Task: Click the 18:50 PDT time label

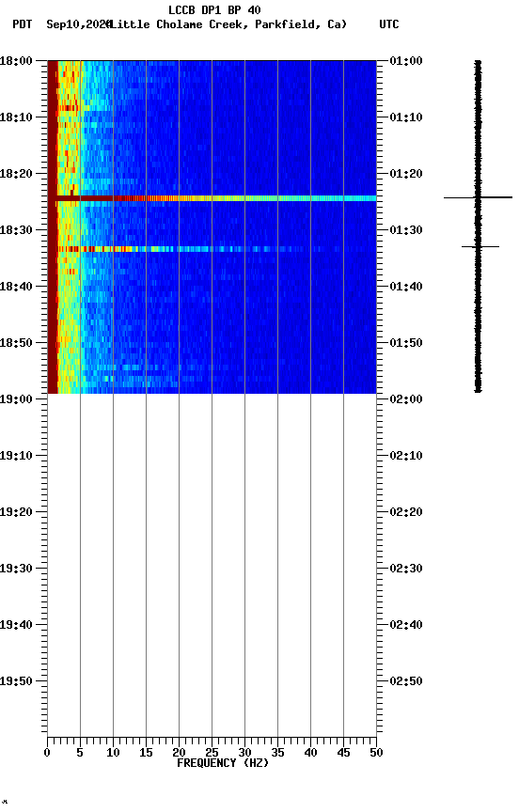Action: (16, 343)
